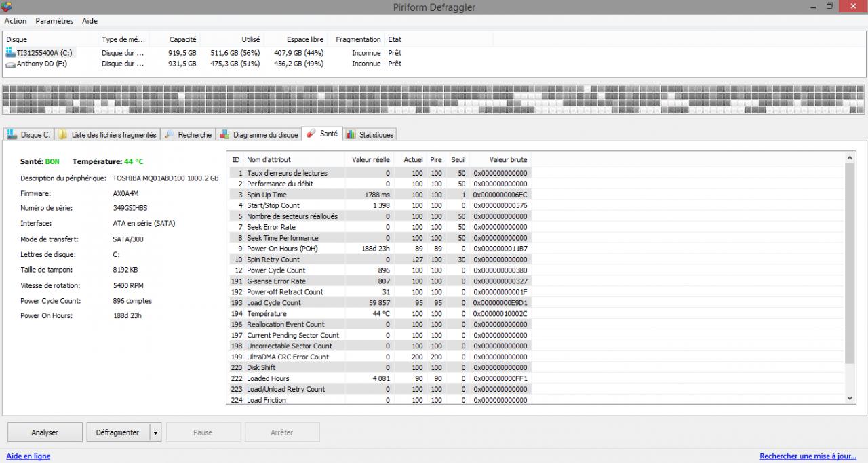The width and height of the screenshot is (868, 463).
Task: Click the firmware value AX0A4M
Action: [x=125, y=193]
